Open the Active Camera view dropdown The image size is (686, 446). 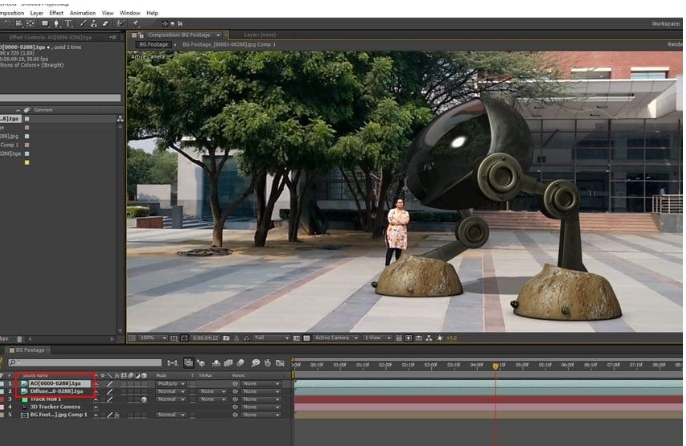pos(336,338)
